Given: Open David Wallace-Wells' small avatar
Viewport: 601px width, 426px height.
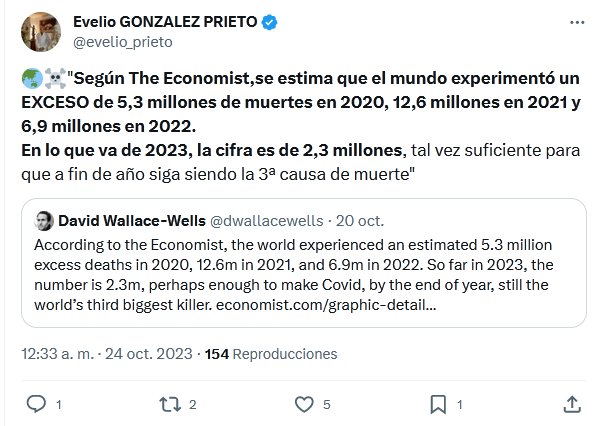Looking at the screenshot, I should point(44,220).
